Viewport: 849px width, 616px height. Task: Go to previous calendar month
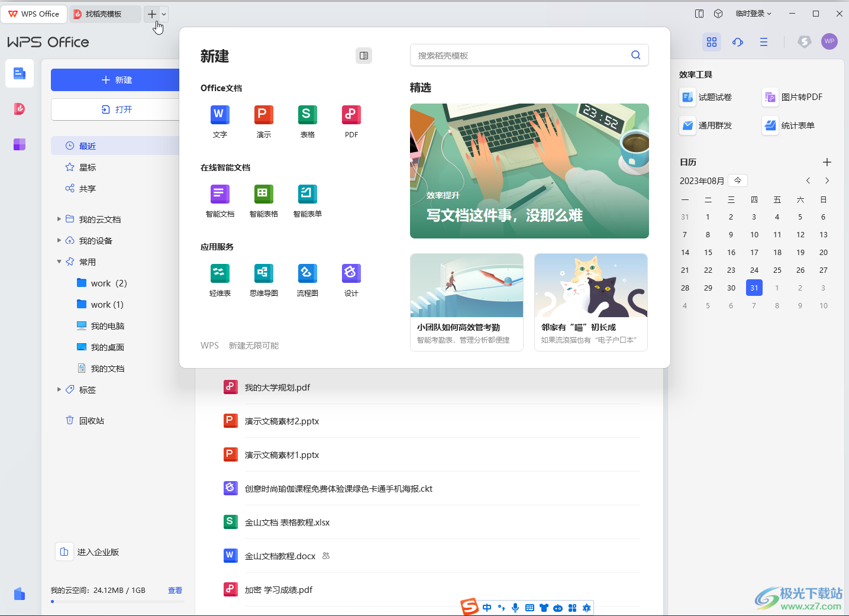[x=808, y=180]
